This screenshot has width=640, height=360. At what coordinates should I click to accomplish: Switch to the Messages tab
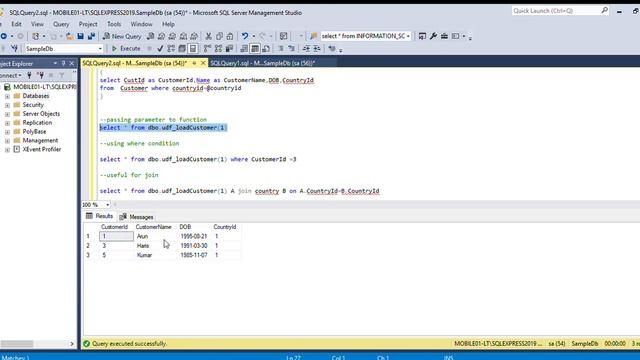click(x=137, y=217)
